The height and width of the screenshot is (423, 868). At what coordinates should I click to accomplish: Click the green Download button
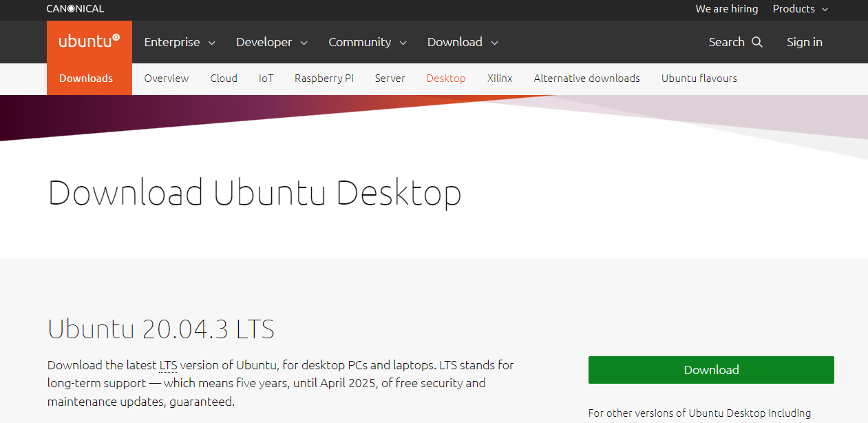(711, 370)
